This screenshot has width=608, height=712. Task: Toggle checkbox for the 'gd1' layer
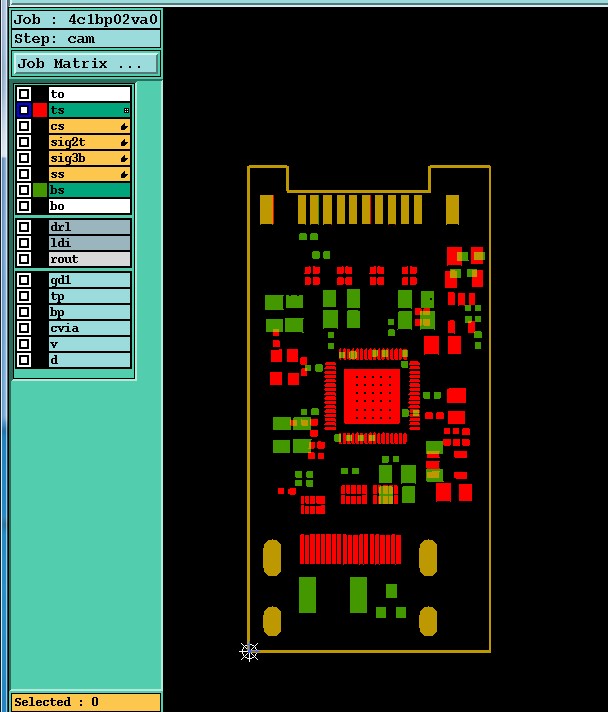point(24,280)
